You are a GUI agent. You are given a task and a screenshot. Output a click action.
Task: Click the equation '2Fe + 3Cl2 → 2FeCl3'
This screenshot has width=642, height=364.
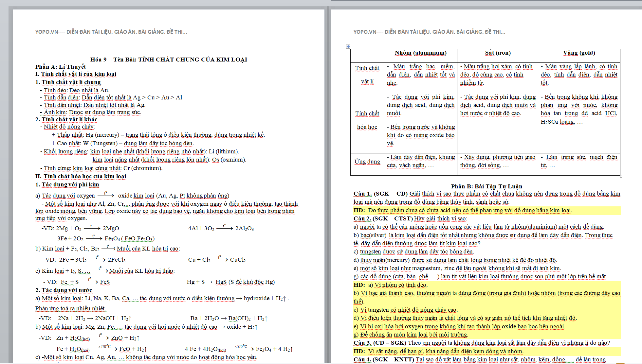pos(92,259)
